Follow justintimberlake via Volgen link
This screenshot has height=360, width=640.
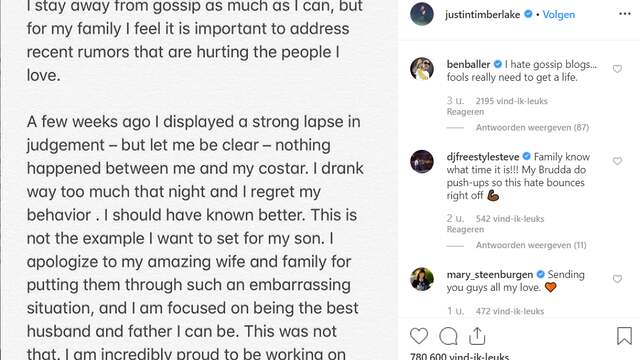point(558,15)
